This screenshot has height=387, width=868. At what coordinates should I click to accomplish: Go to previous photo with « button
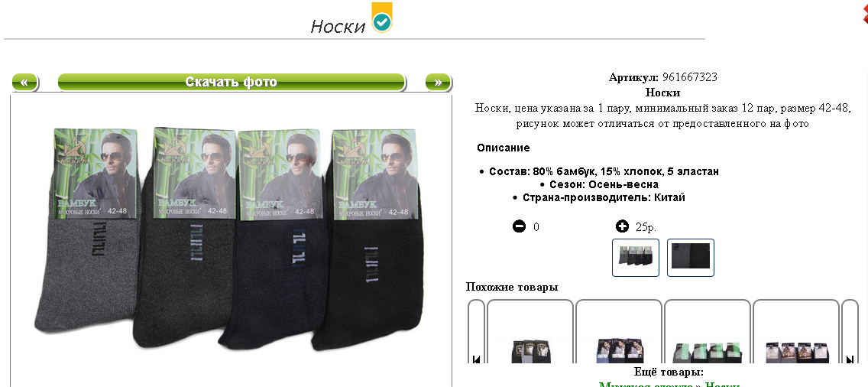24,83
